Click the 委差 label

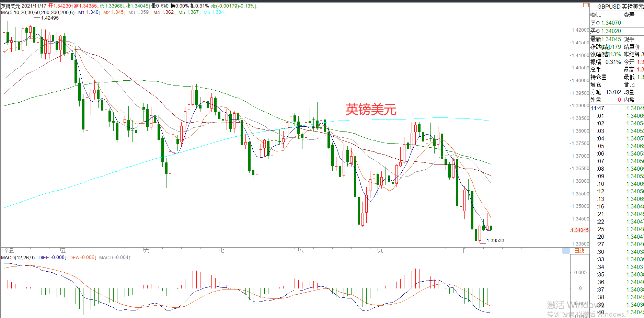tap(629, 14)
